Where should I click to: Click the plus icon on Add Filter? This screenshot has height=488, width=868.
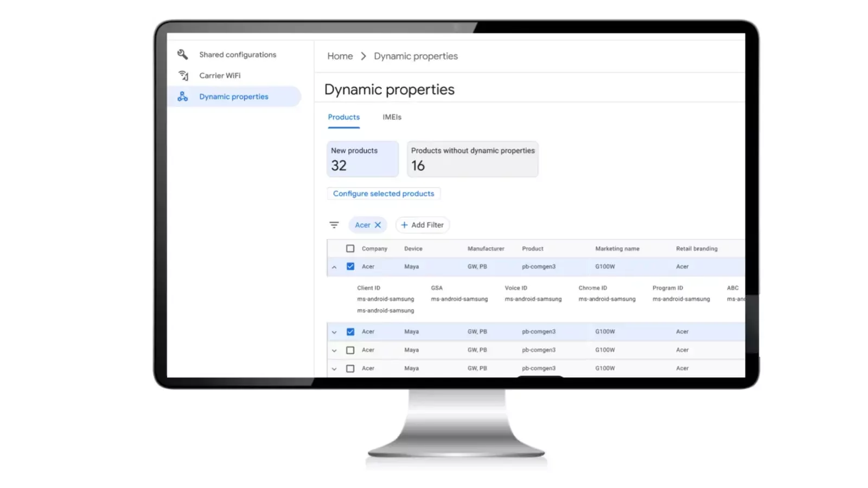(404, 225)
